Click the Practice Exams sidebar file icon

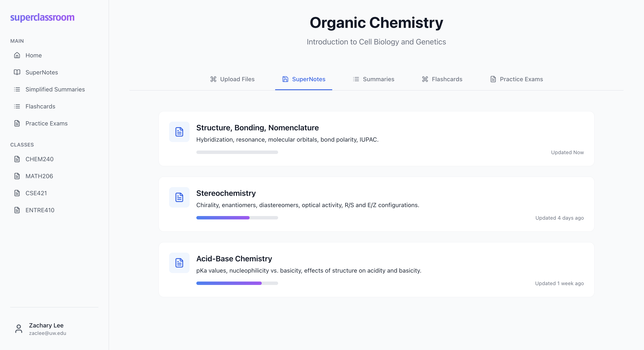click(17, 123)
